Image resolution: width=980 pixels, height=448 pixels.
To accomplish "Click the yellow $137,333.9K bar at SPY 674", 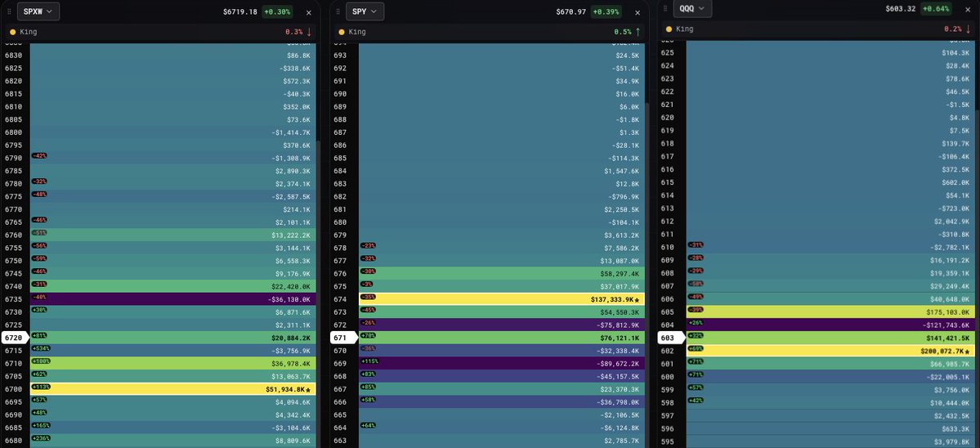I will pos(502,299).
